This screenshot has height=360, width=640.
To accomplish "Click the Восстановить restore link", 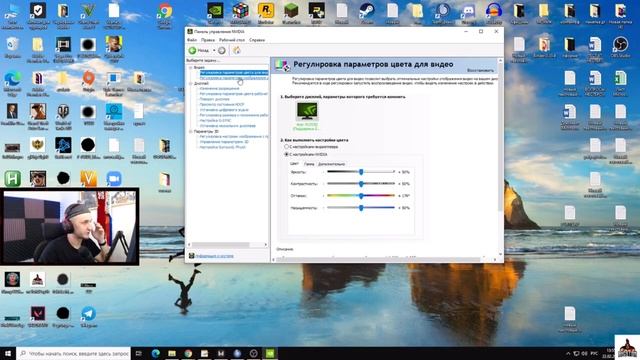I will click(x=480, y=71).
